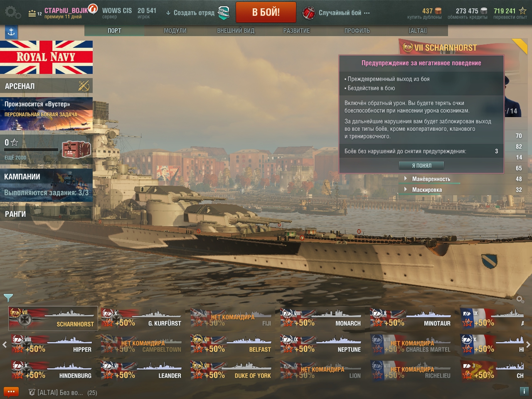Open the Случайный бой battle type selector
The image size is (532, 399).
(x=336, y=13)
